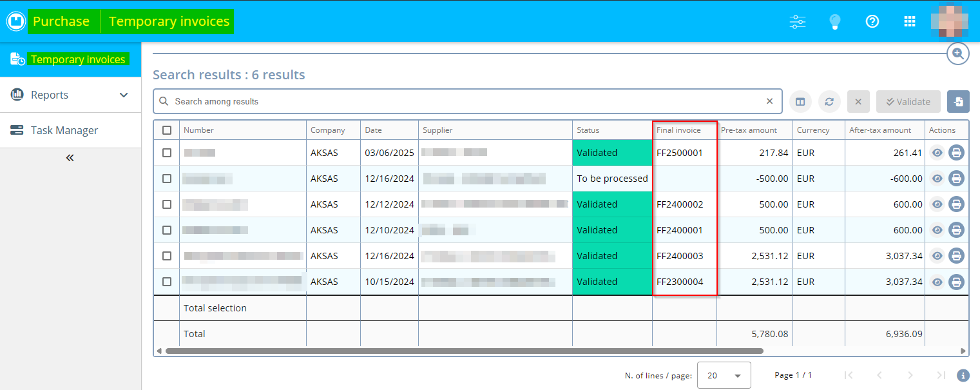Select Temporary invoices in the sidebar
The image size is (980, 390).
[77, 59]
